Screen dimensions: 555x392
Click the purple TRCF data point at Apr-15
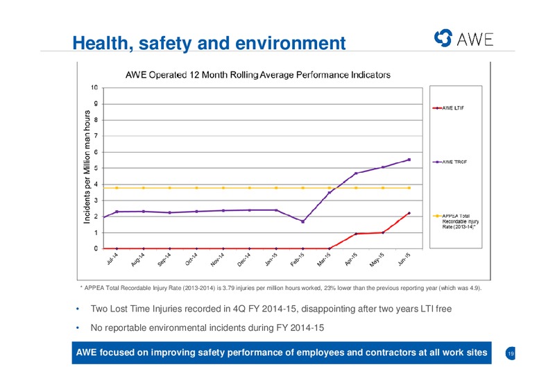tap(356, 173)
